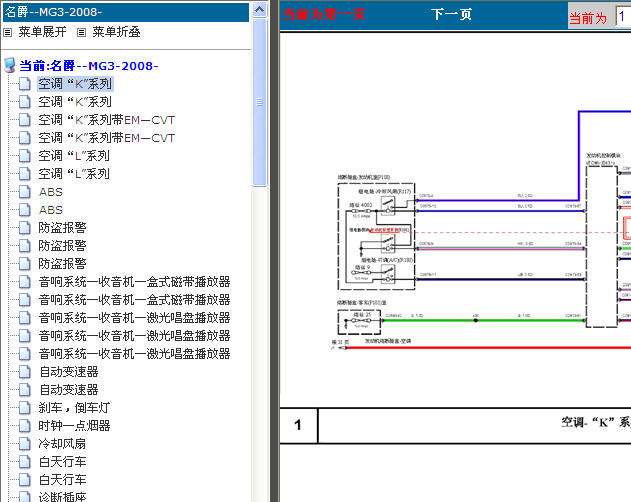Click page icon of second 激光唱盘播放器 row

(25, 336)
